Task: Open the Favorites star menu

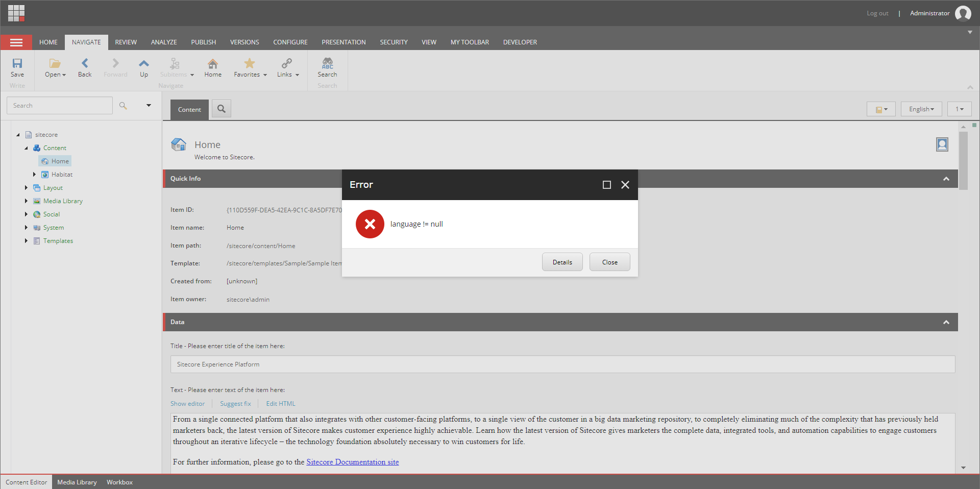Action: click(x=250, y=63)
